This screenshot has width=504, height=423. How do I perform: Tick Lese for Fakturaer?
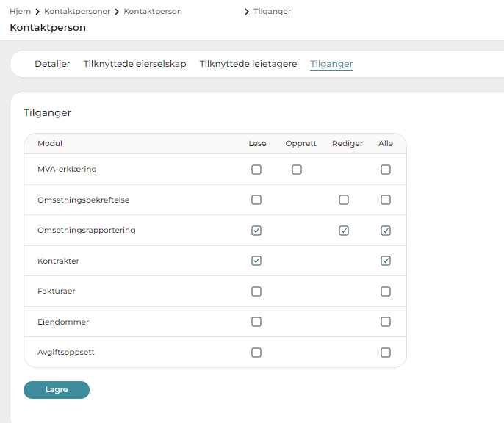click(x=256, y=292)
